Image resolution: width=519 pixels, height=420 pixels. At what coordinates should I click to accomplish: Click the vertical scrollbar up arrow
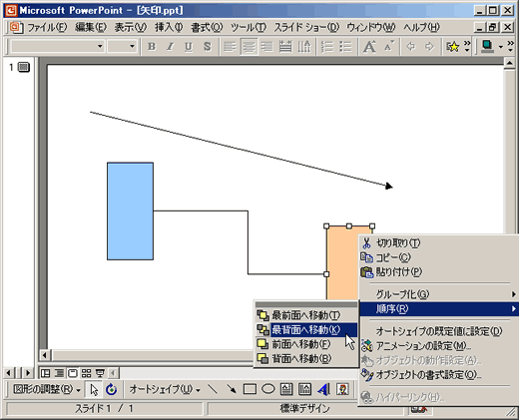(x=509, y=63)
